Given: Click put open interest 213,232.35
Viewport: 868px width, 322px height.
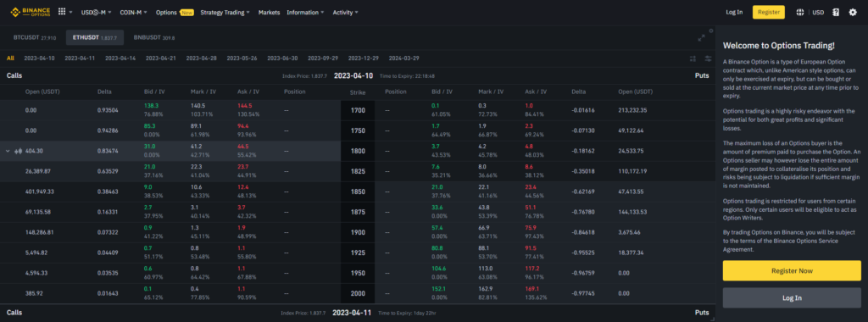Looking at the screenshot, I should pos(632,111).
